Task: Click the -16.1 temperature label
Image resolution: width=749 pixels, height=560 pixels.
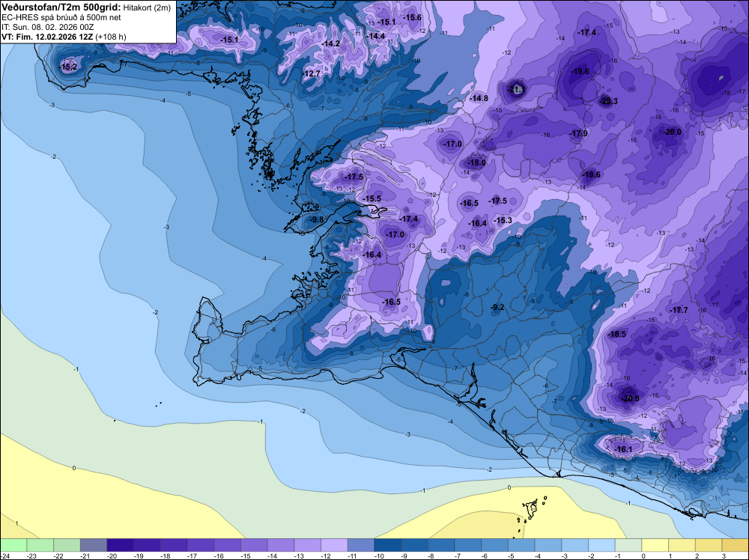Action: coord(623,449)
